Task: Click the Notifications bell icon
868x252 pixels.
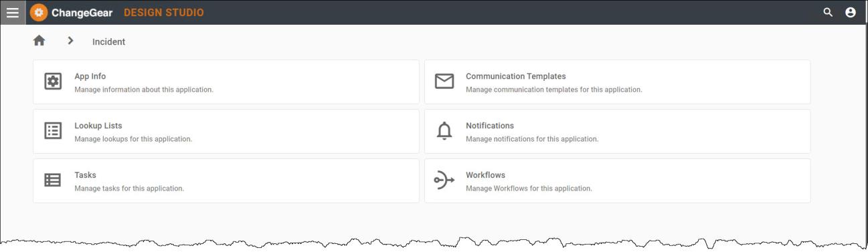Action: click(x=444, y=131)
